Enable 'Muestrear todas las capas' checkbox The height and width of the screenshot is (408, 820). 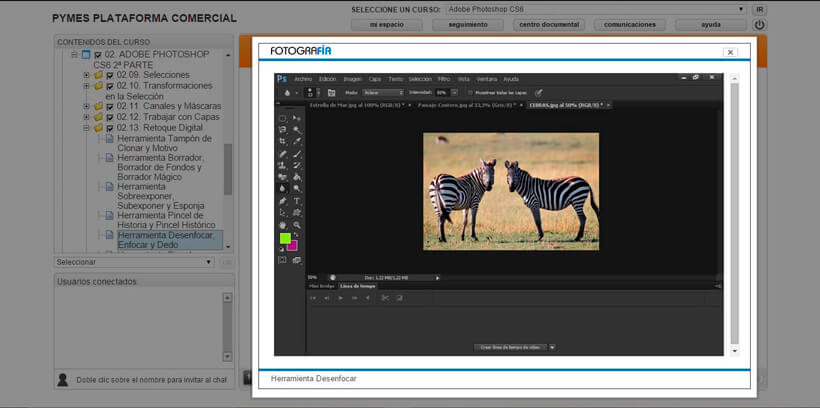pyautogui.click(x=470, y=93)
